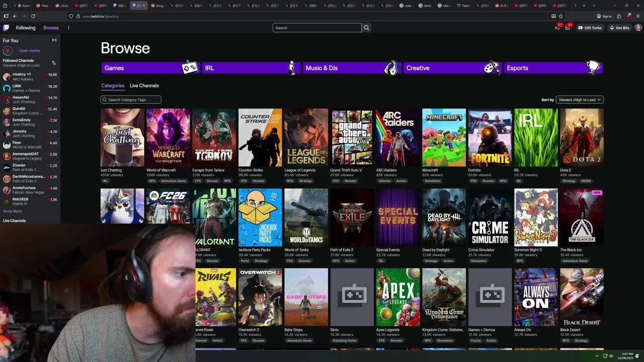Viewport: 644px width, 362px height.
Task: Open Black Desert cover art
Action: (x=582, y=297)
